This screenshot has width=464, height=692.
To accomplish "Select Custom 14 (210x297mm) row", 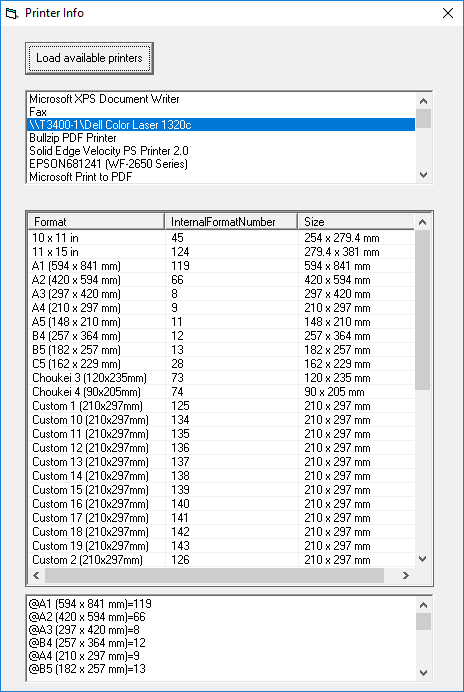I will tap(222, 476).
